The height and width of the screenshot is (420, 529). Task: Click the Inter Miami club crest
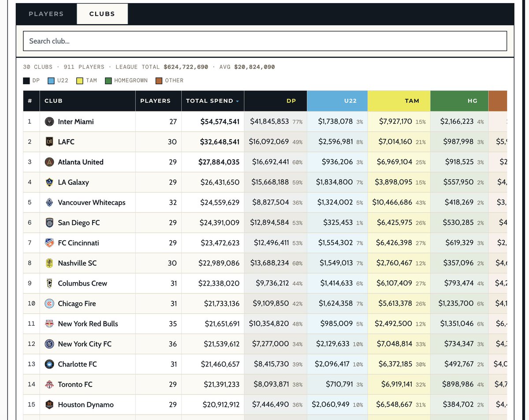point(49,122)
